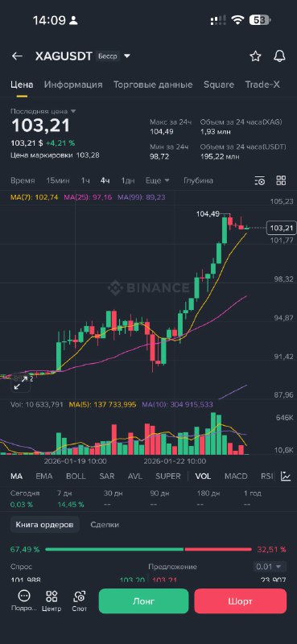Expand the XAGUSDT pair selector dropdown

(x=127, y=56)
